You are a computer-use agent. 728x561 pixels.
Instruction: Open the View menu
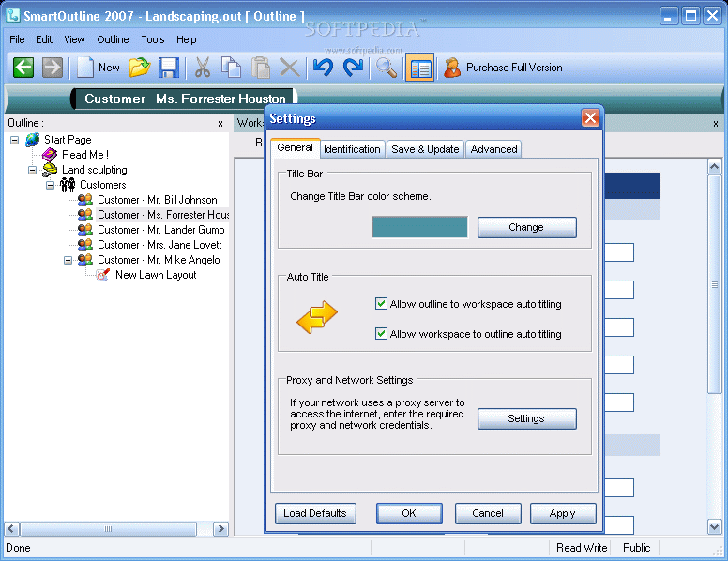[74, 39]
